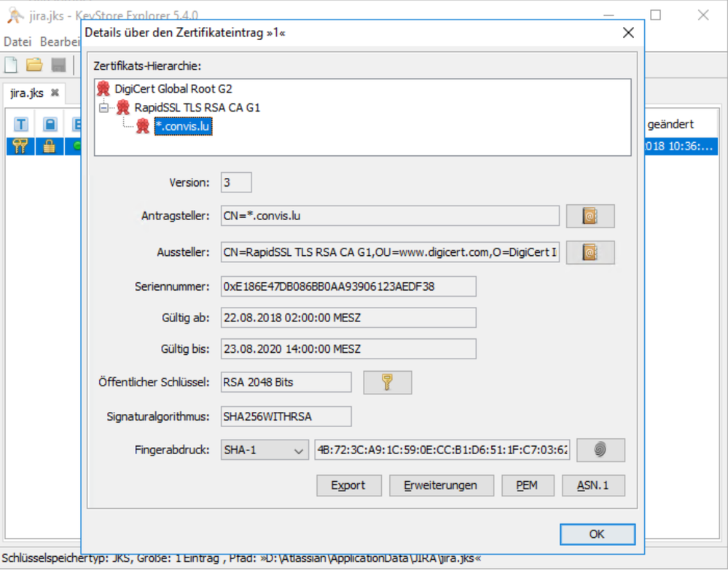The height and width of the screenshot is (570, 728).
Task: Select RapidSSL TLS RSA CA G1 certificate
Action: (197, 107)
